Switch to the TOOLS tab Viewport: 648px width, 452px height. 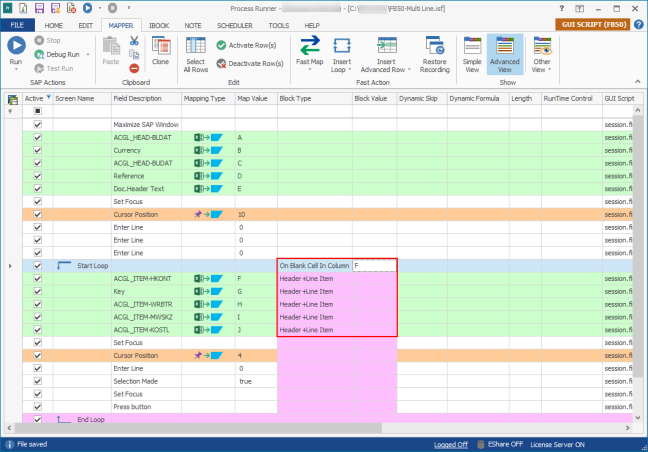pyautogui.click(x=279, y=26)
